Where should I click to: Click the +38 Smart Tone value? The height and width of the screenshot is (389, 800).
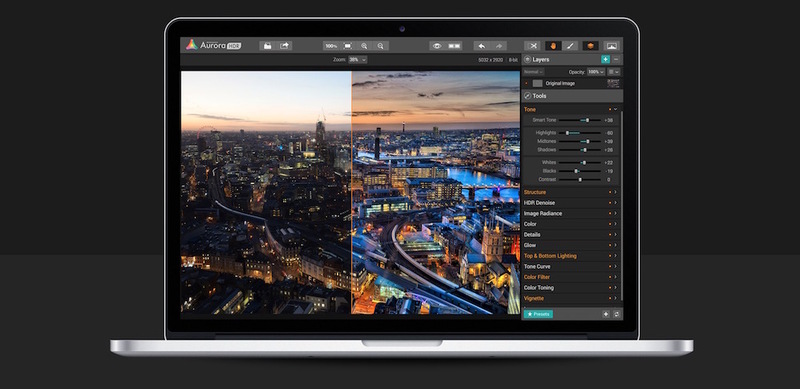tap(608, 120)
